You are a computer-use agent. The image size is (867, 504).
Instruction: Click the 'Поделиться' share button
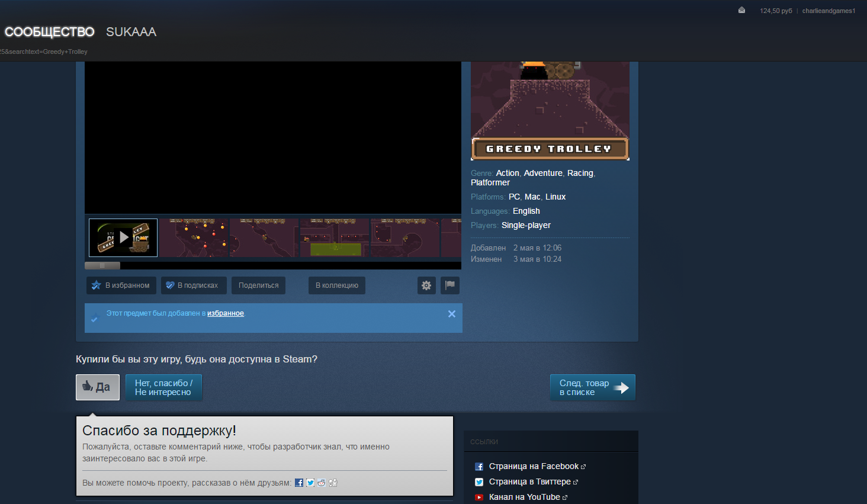[x=259, y=285]
